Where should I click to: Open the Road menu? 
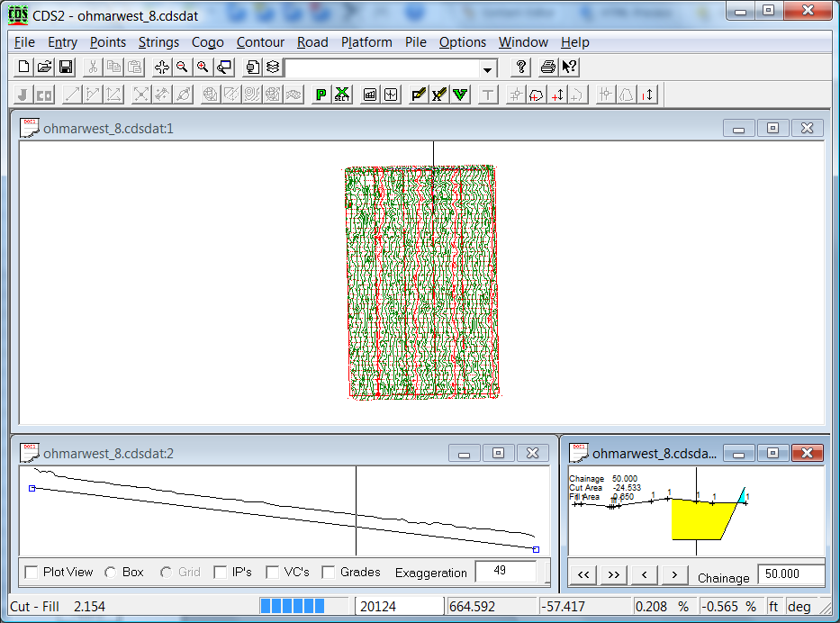pos(312,42)
